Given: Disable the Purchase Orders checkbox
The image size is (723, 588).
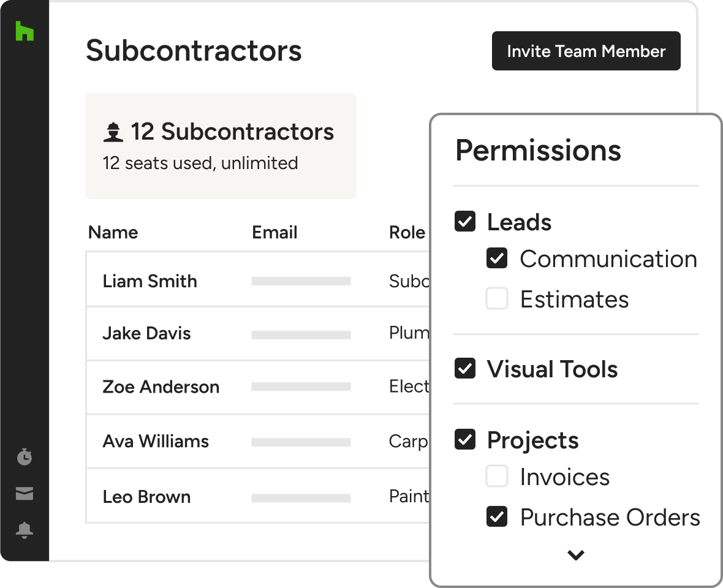Looking at the screenshot, I should tap(497, 517).
